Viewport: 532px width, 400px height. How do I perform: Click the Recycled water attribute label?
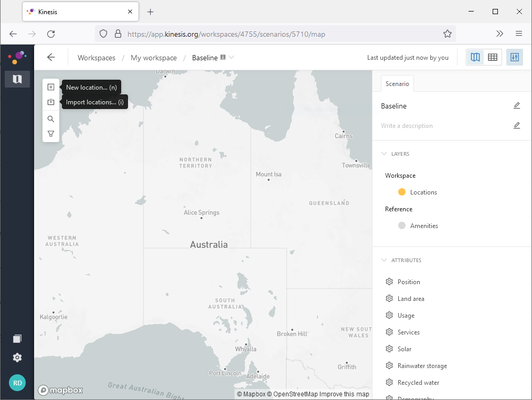pyautogui.click(x=418, y=383)
